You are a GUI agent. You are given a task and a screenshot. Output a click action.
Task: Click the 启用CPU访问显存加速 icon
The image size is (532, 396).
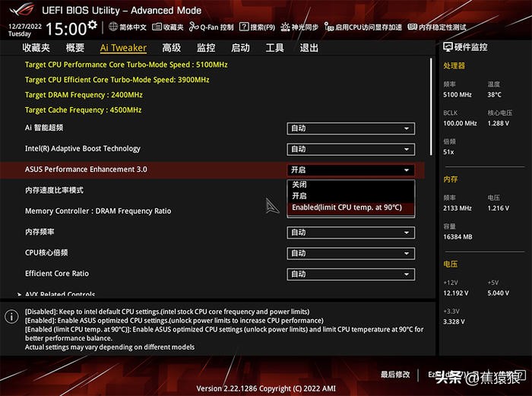tap(329, 27)
